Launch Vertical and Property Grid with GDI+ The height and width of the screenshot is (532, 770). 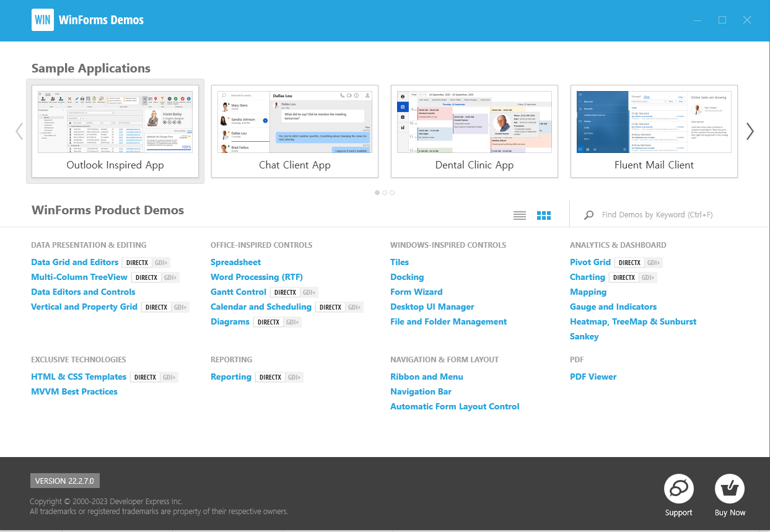click(x=180, y=307)
